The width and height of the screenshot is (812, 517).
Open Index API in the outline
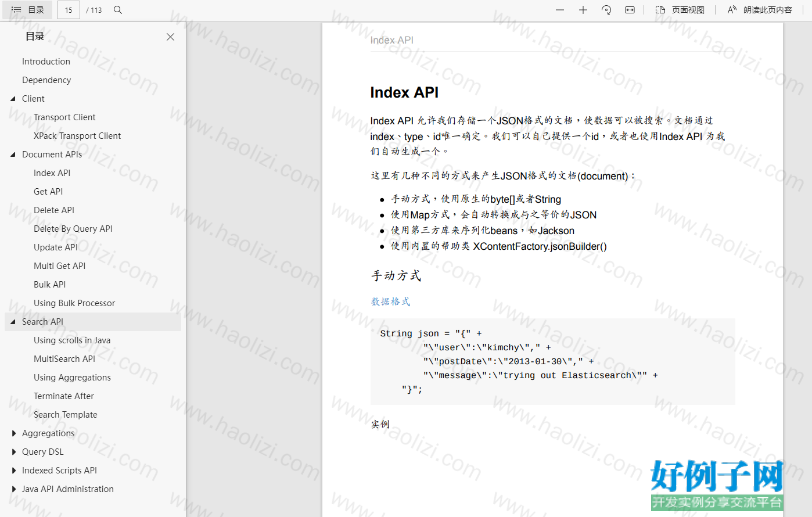(52, 173)
